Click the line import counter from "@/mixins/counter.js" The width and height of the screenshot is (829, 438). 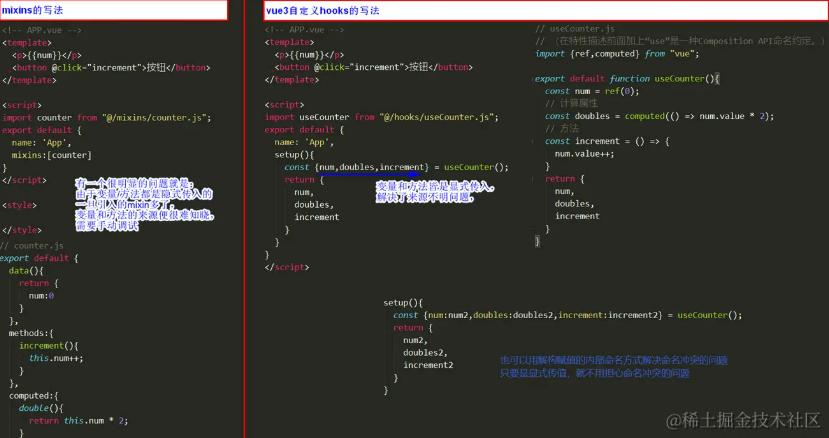tap(107, 117)
